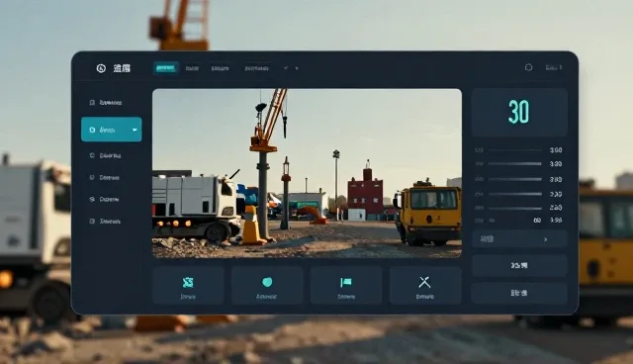Select the highlighted teal tab in the top bar
Image resolution: width=633 pixels, height=364 pixels.
tap(166, 68)
